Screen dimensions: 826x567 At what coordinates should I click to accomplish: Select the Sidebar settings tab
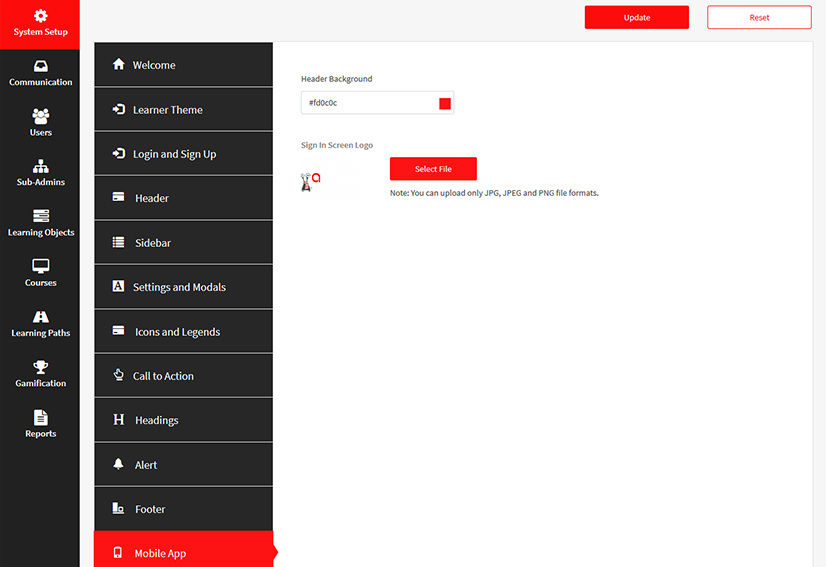point(184,242)
